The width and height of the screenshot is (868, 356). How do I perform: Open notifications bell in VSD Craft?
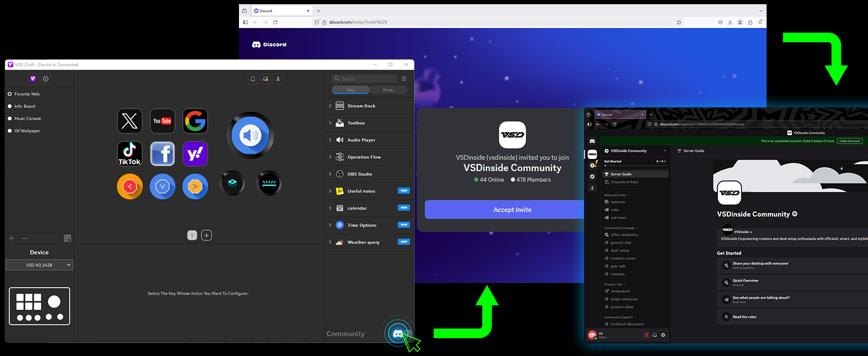pos(253,78)
